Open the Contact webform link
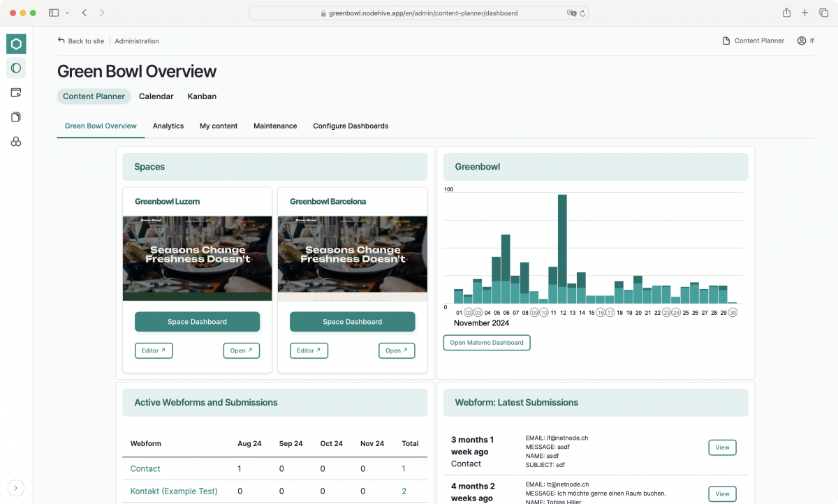The image size is (838, 504). 145,469
